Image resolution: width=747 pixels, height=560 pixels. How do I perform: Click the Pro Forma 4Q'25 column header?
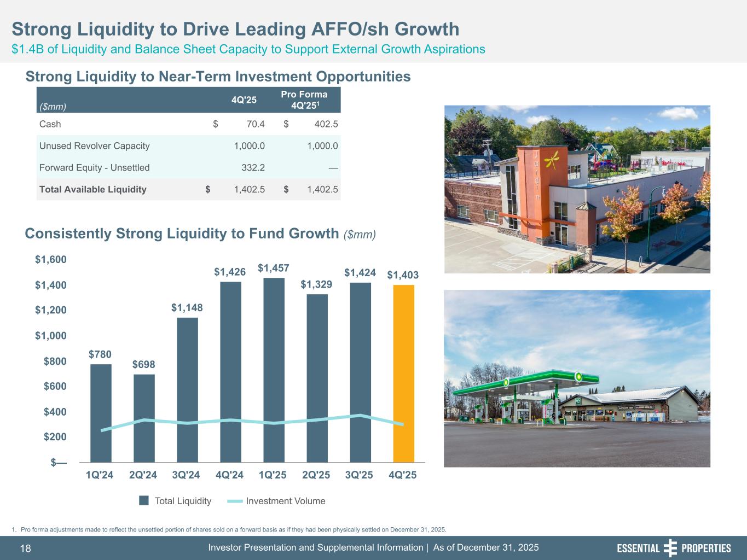pos(304,100)
